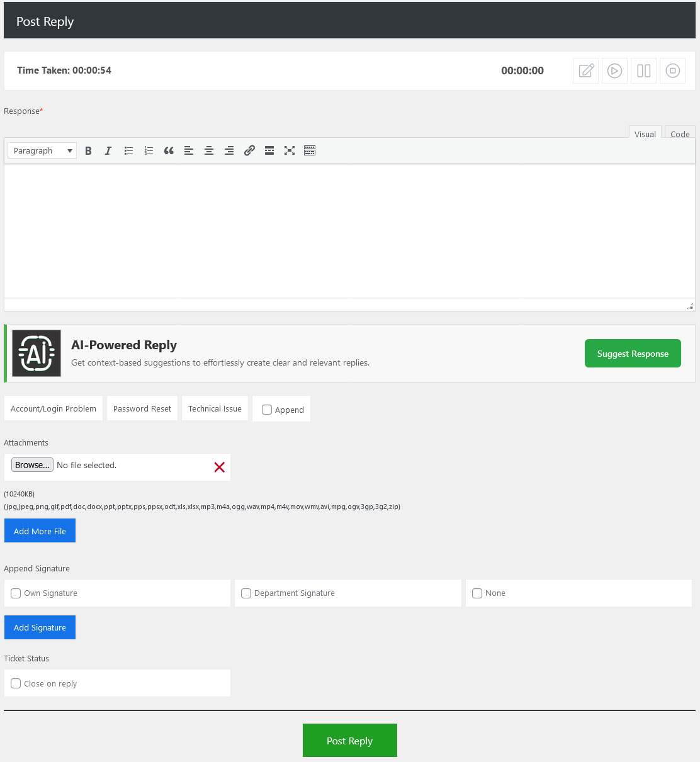Start the timer with the play icon

coord(614,71)
